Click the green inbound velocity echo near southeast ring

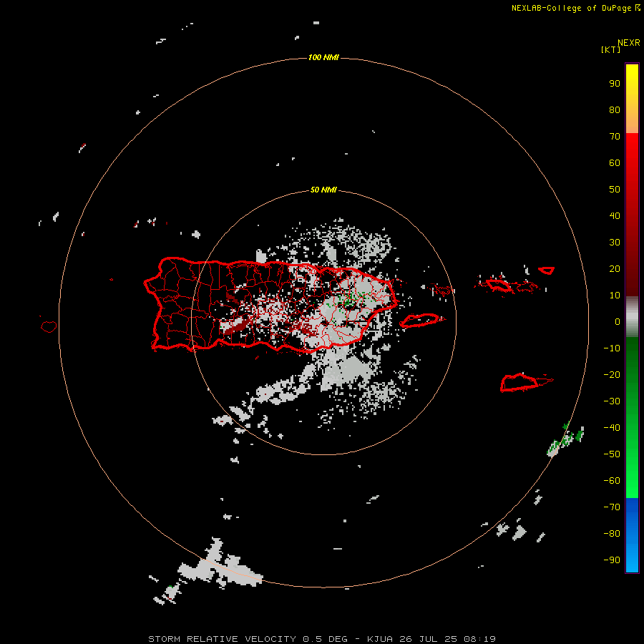pos(565,440)
